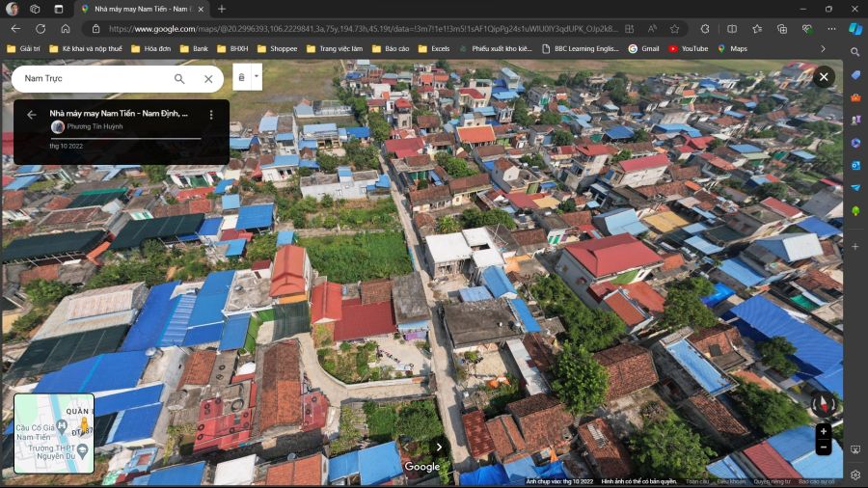Go back from the photo info panel
The height and width of the screenshot is (488, 868).
pos(31,114)
